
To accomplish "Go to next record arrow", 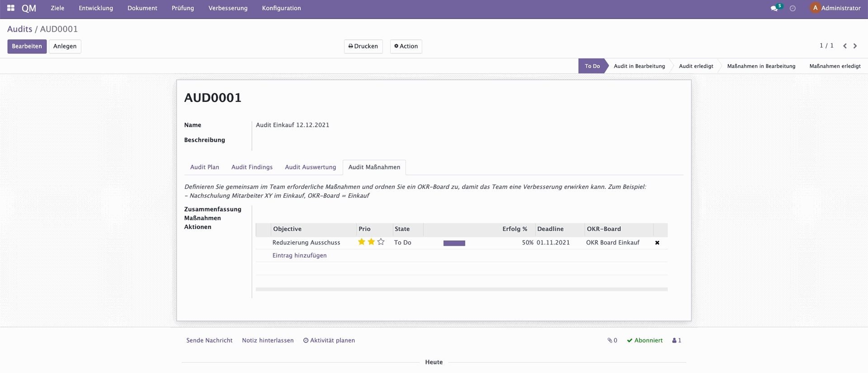I will [x=855, y=46].
